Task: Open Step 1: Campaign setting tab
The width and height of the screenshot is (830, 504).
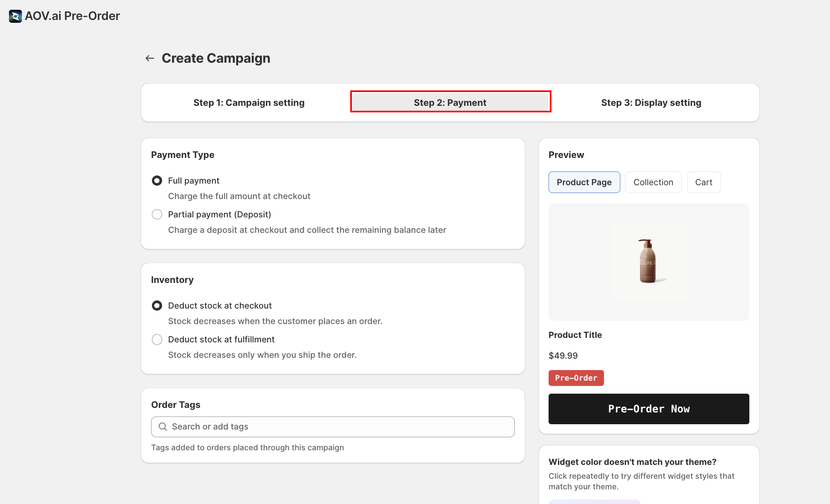Action: click(x=249, y=103)
